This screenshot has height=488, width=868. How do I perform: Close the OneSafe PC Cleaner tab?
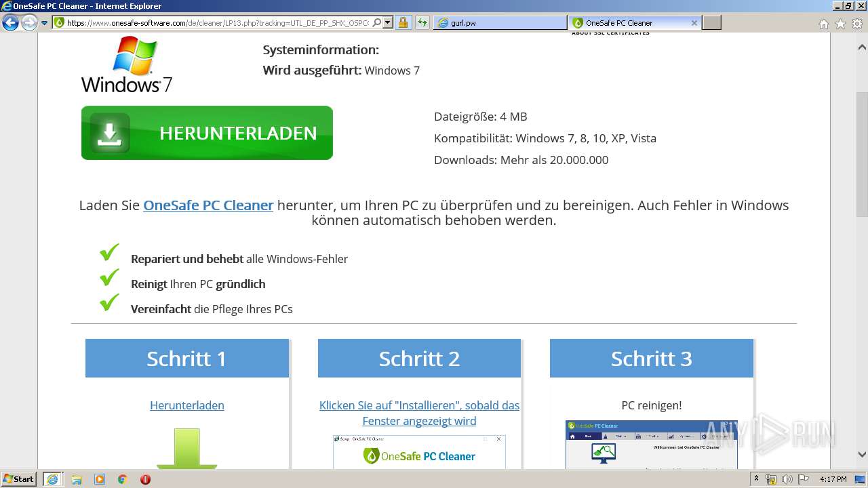point(694,22)
